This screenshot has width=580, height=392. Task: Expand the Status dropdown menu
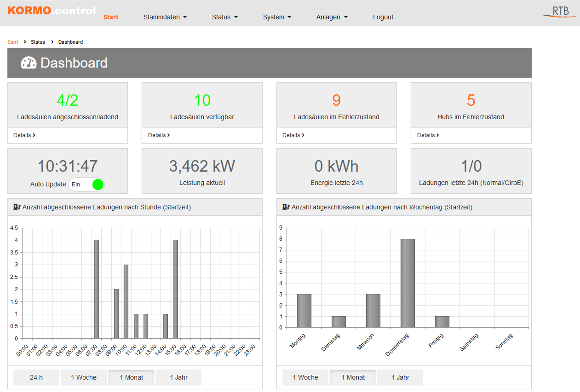tap(225, 17)
